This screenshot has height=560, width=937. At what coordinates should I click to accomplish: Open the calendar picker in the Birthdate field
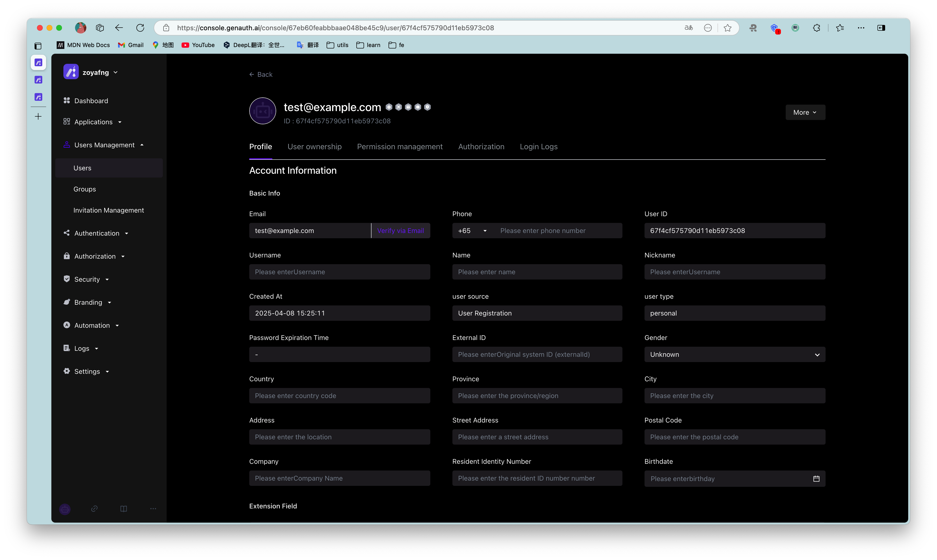[816, 478]
